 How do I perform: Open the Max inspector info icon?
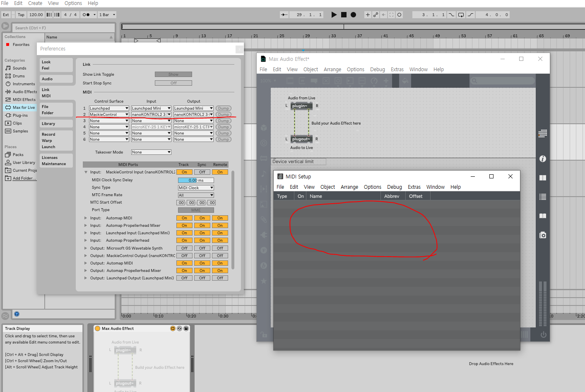(x=543, y=159)
